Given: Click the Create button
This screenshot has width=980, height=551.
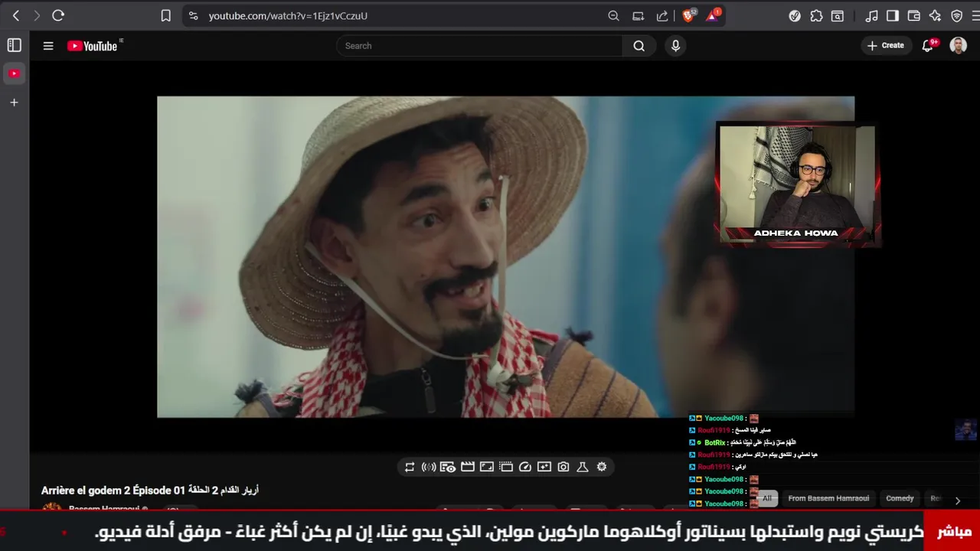Looking at the screenshot, I should coord(885,46).
